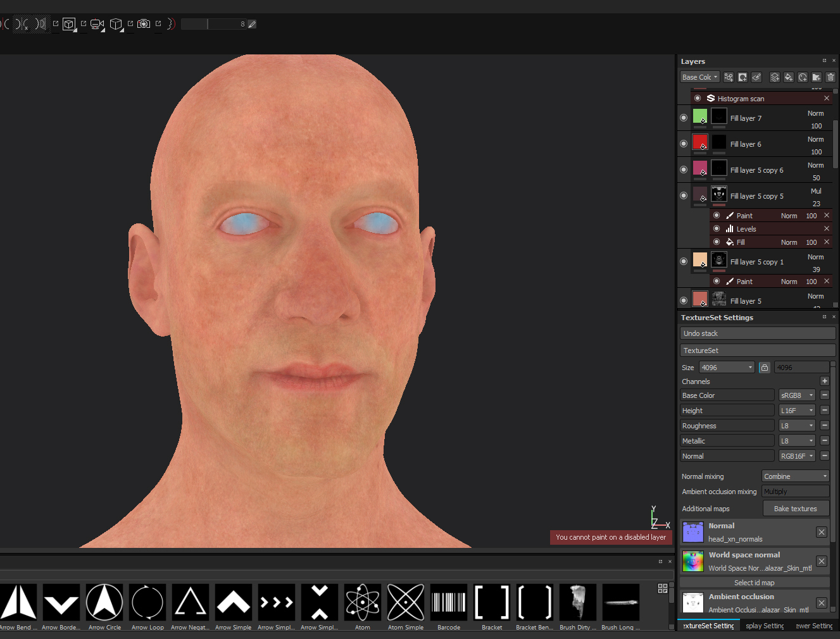Choose the Arrow Loop alpha
The width and height of the screenshot is (840, 639).
(147, 602)
